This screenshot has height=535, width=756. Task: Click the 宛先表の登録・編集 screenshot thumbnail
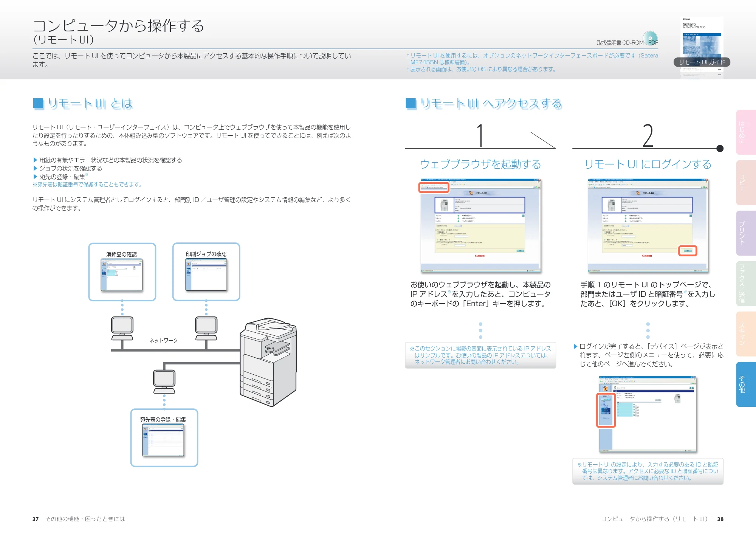163,440
